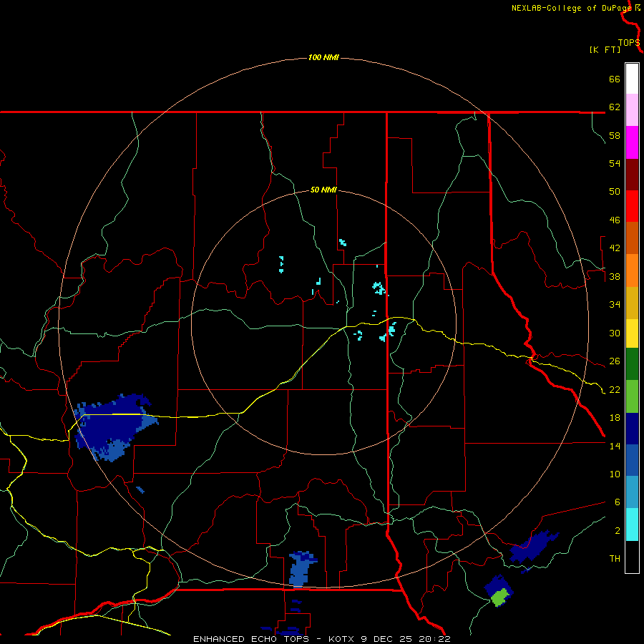Select the legend value 18

click(x=615, y=418)
